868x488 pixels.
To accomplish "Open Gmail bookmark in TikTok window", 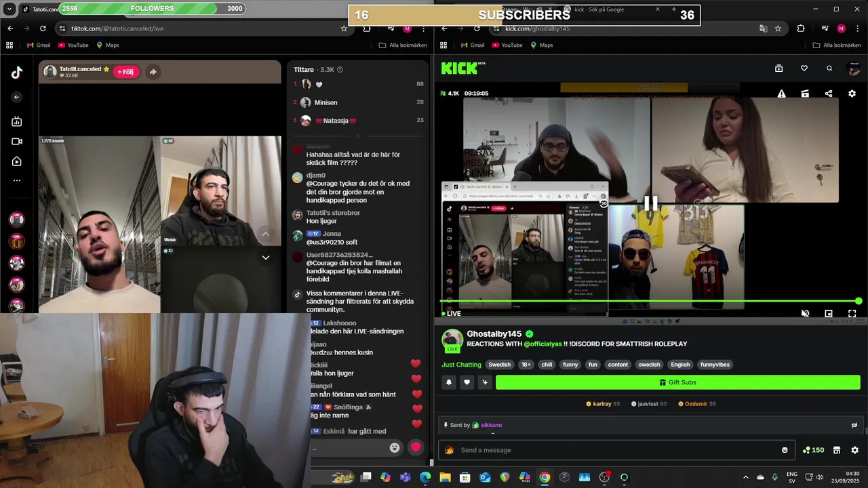I will [x=39, y=45].
